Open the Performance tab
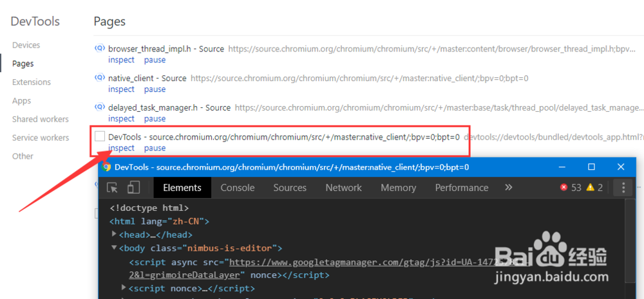 [462, 188]
